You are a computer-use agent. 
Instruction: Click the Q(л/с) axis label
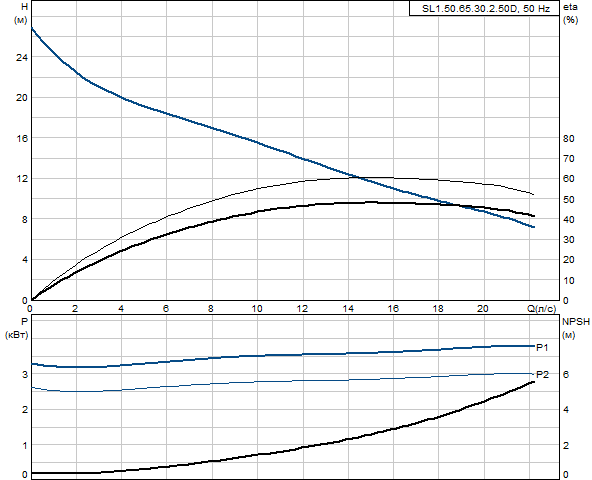(541, 309)
